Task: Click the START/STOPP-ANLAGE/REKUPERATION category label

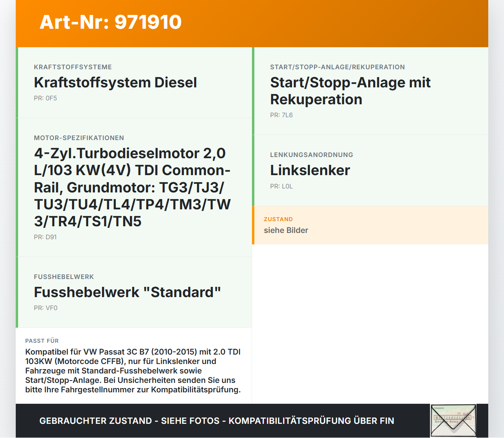Action: 337,67
